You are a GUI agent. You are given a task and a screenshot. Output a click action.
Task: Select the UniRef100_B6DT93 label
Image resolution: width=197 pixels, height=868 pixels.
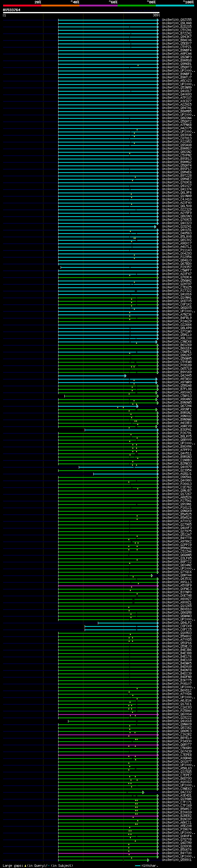click(177, 779)
